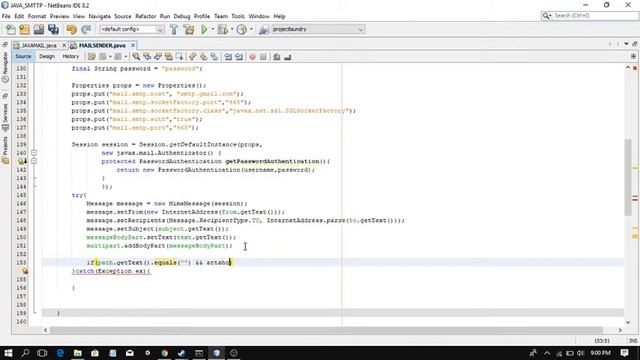Click the New File toolbar icon
640x360 pixels.
tap(11, 29)
